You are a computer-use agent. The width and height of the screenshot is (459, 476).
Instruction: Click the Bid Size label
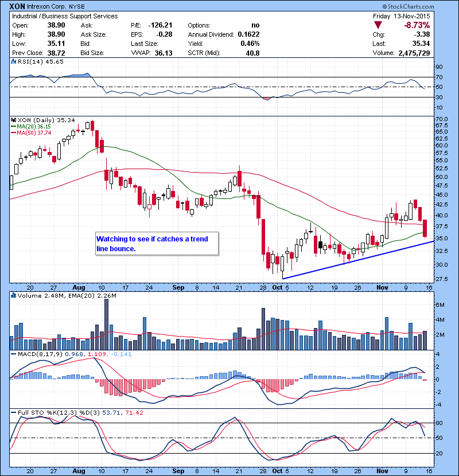(92, 53)
